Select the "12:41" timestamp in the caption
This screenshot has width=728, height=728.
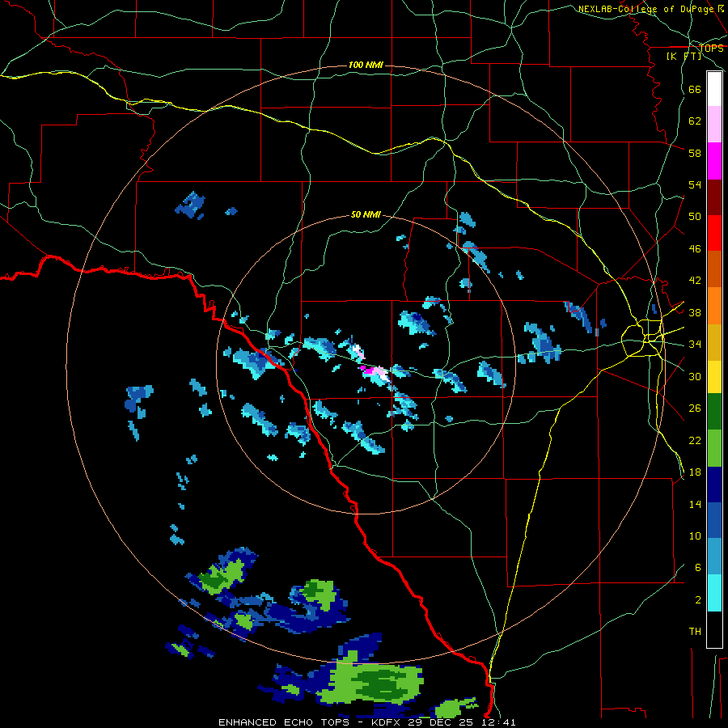pos(498,722)
